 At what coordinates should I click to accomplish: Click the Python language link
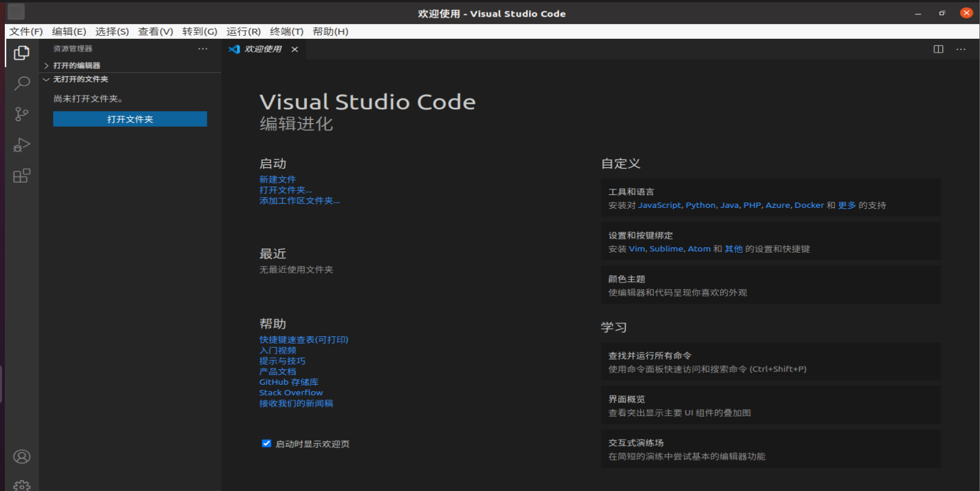point(701,205)
